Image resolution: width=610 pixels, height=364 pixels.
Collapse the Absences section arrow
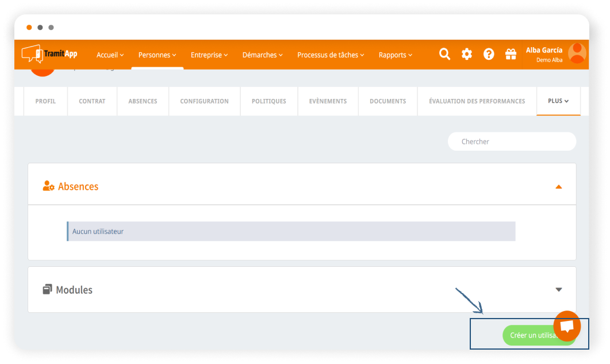(x=558, y=187)
